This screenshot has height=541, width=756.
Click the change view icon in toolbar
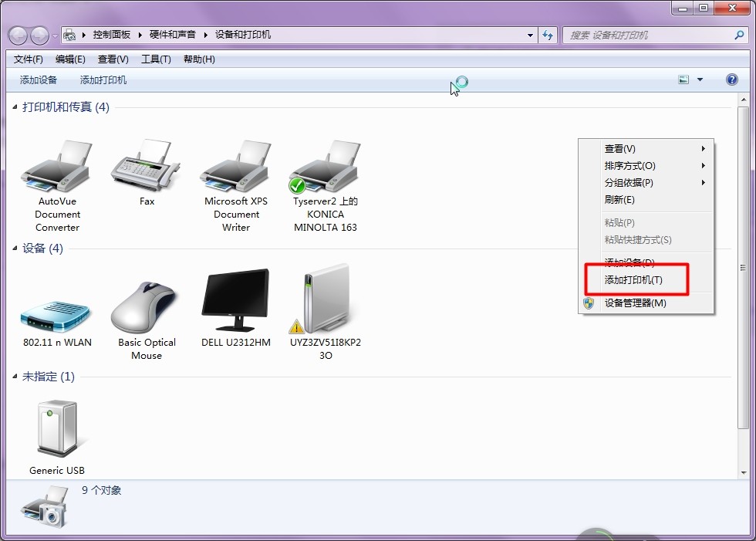[x=683, y=79]
